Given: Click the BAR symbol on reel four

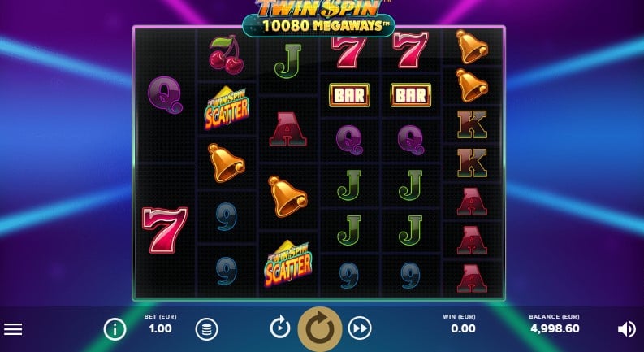Looking at the screenshot, I should coord(349,95).
